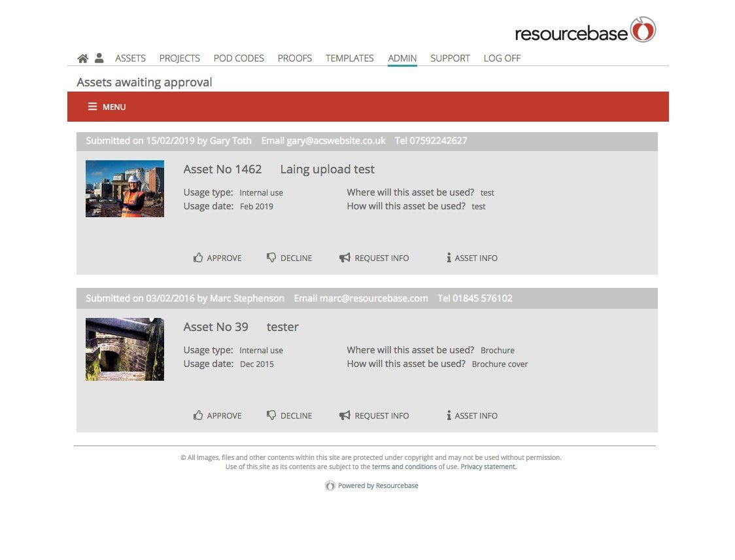This screenshot has width=735, height=560.
Task: Click the Resourcebase logo
Action: [585, 30]
